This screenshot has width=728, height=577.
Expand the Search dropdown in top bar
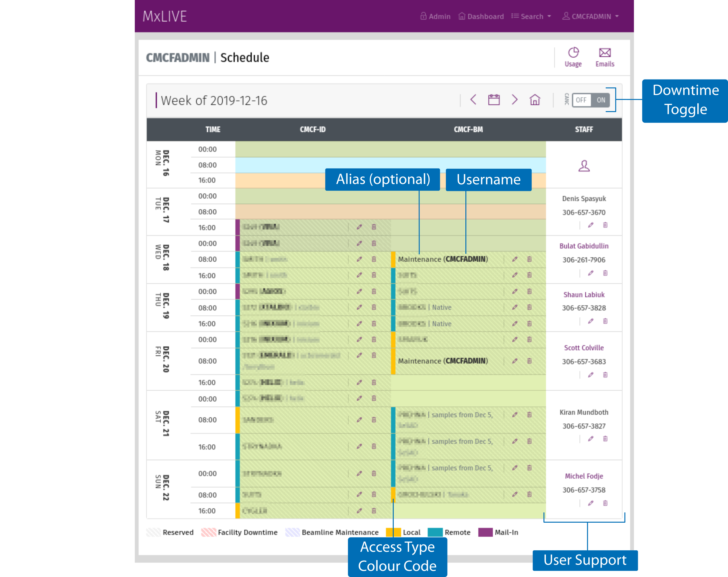[x=531, y=16]
